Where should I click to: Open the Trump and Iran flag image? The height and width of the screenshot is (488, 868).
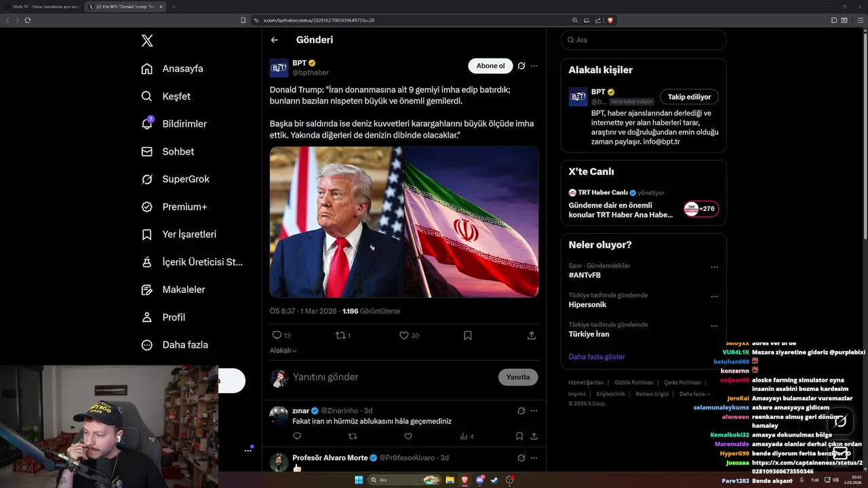tap(404, 222)
